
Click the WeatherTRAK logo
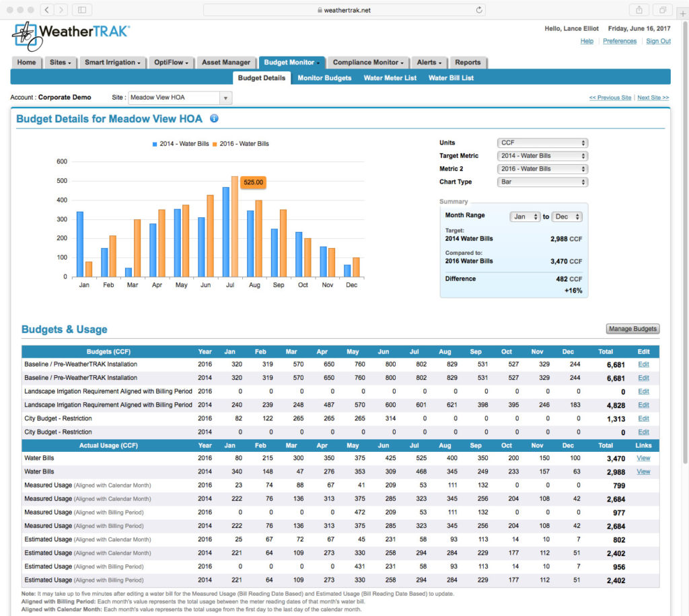tap(71, 36)
